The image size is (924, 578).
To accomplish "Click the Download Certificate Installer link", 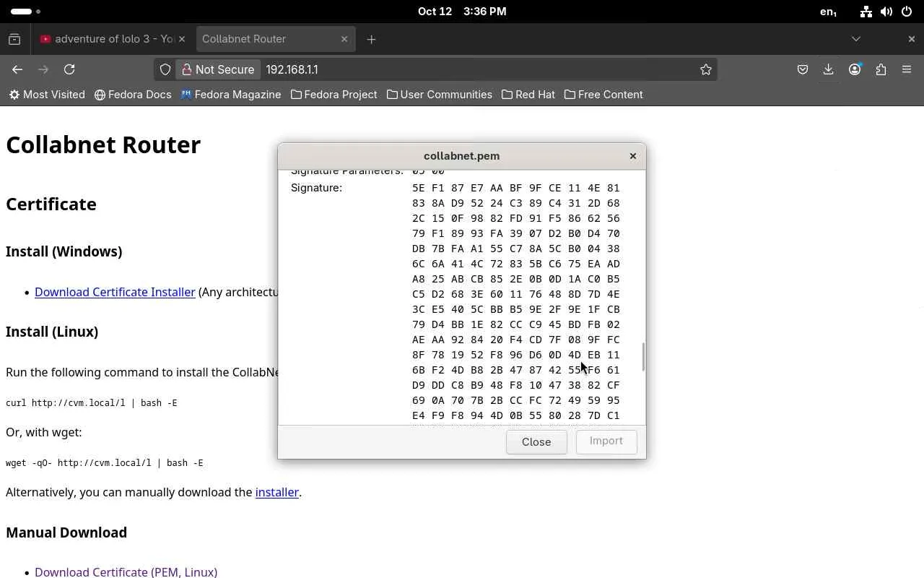I will (x=115, y=292).
